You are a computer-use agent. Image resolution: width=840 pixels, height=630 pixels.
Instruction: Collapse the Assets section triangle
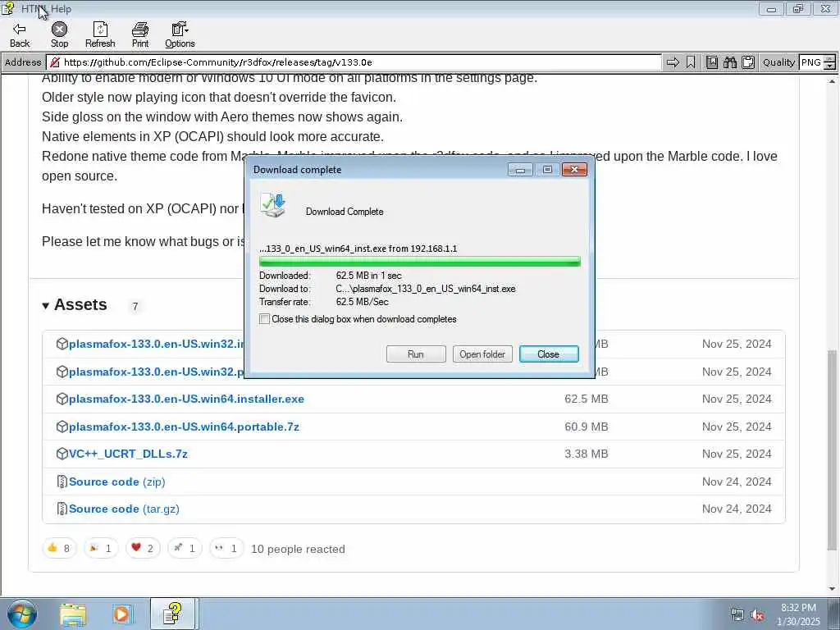pyautogui.click(x=46, y=306)
